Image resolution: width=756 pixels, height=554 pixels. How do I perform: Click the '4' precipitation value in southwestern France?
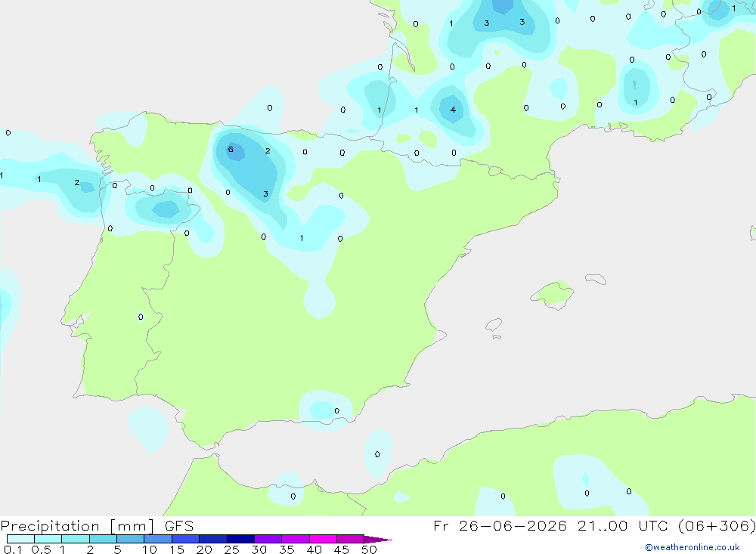[453, 110]
